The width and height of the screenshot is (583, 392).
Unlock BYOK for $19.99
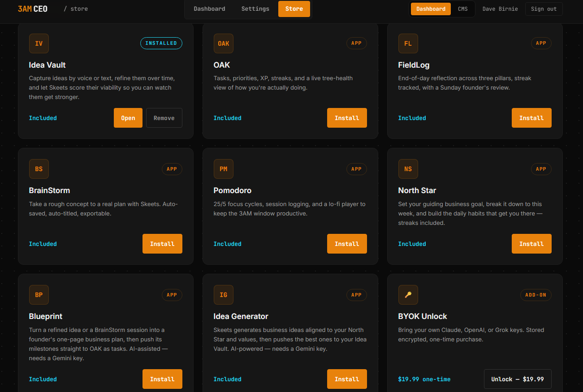(518, 379)
